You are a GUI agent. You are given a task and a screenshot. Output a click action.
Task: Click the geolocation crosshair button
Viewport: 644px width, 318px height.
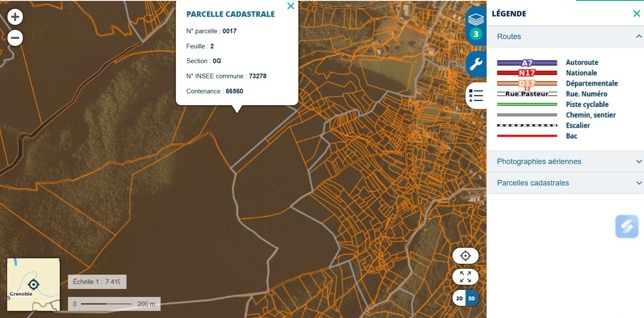click(465, 256)
